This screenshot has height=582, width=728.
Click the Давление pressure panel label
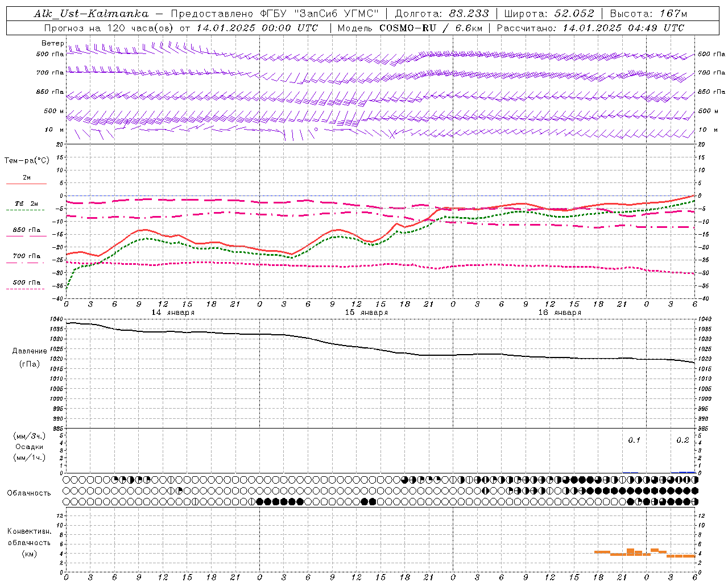pyautogui.click(x=30, y=351)
